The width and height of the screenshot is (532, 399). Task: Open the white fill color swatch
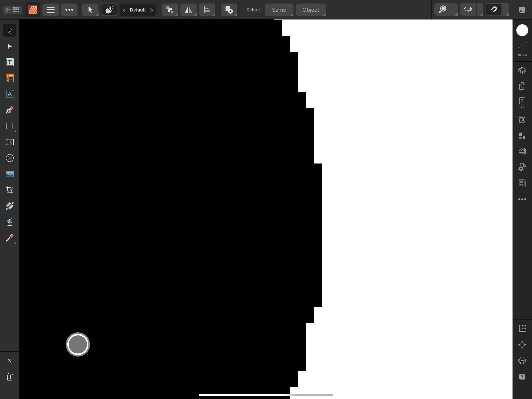click(522, 30)
